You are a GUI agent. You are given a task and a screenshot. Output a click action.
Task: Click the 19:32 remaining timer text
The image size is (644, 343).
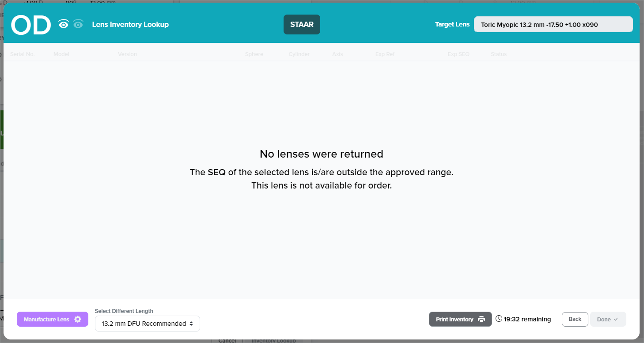(x=527, y=319)
